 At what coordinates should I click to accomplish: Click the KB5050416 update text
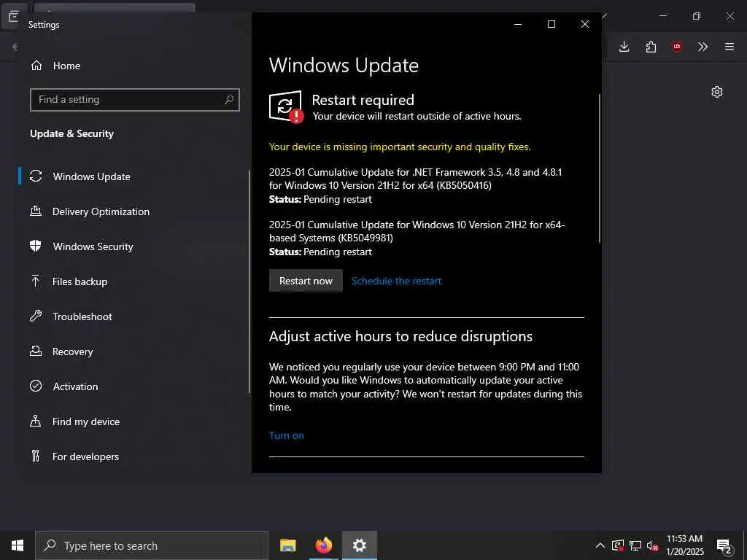[x=415, y=179]
